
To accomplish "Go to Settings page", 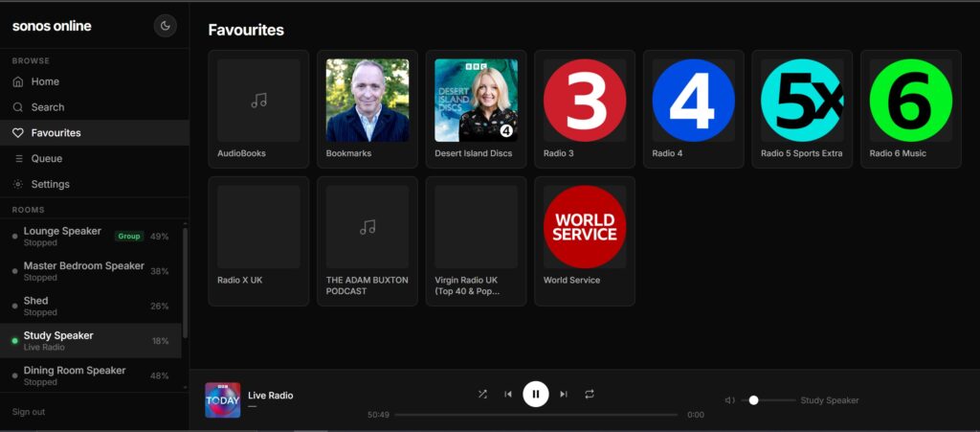I will [x=50, y=184].
